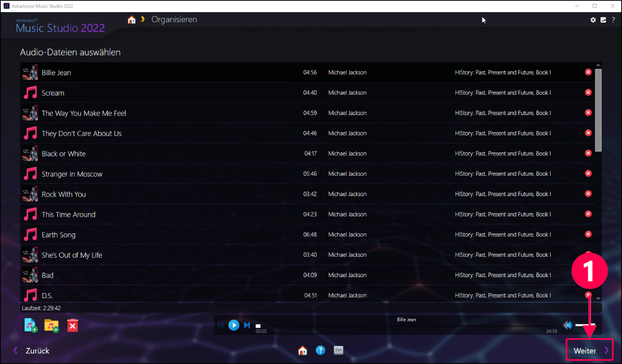
Task: Click the message icon beside the gear
Action: tap(603, 20)
